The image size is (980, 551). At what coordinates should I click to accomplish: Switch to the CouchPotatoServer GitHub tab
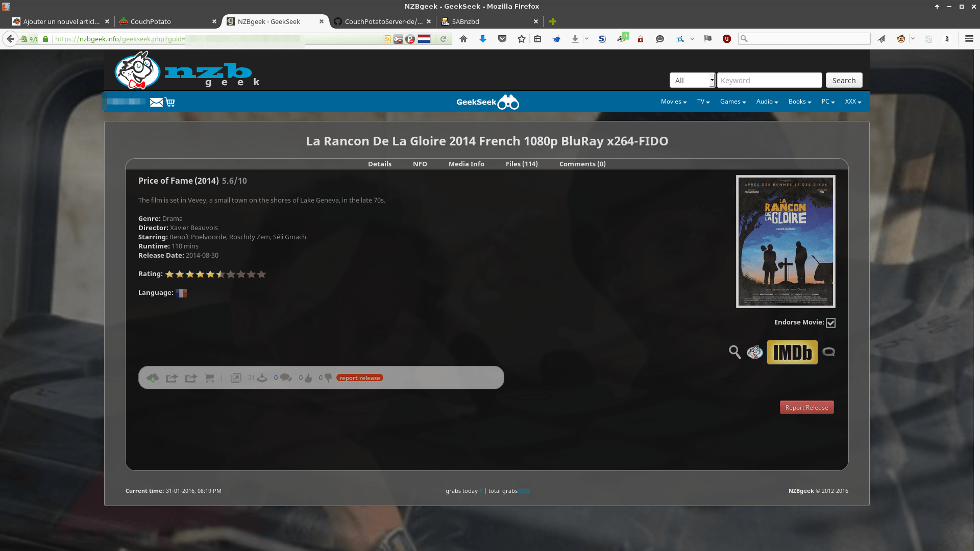click(x=383, y=21)
